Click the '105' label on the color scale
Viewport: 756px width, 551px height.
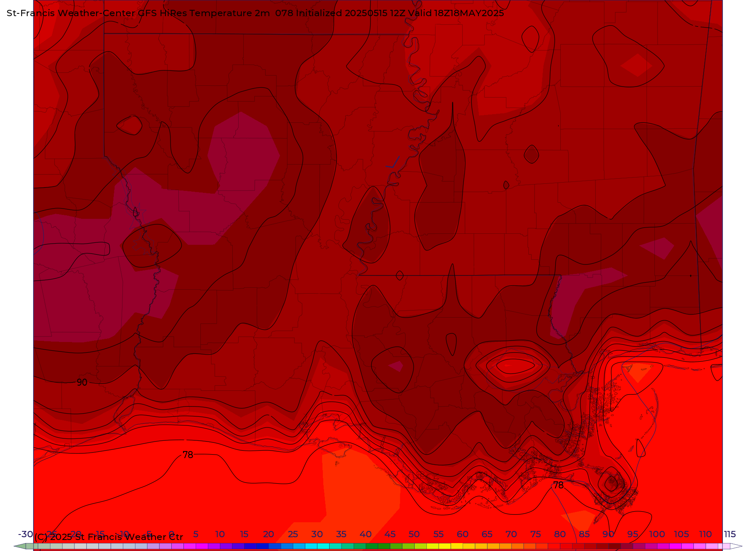tap(681, 534)
